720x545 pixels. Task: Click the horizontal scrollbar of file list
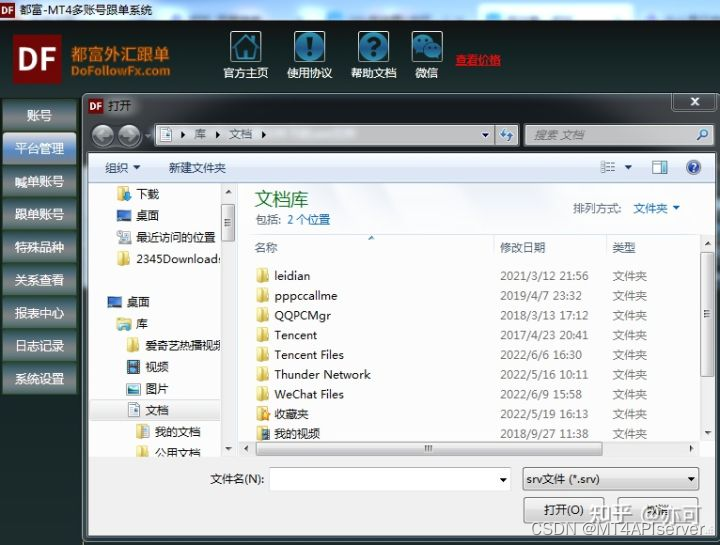(x=429, y=449)
